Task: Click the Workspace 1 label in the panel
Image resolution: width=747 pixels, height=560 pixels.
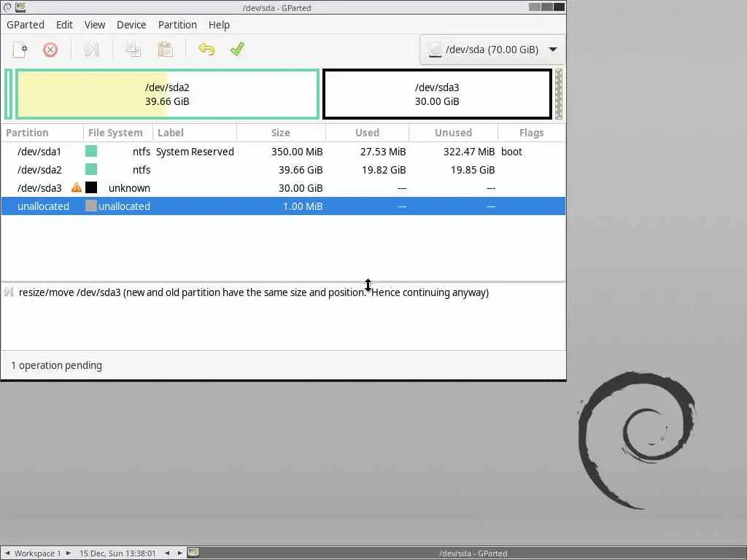Action: 38,553
